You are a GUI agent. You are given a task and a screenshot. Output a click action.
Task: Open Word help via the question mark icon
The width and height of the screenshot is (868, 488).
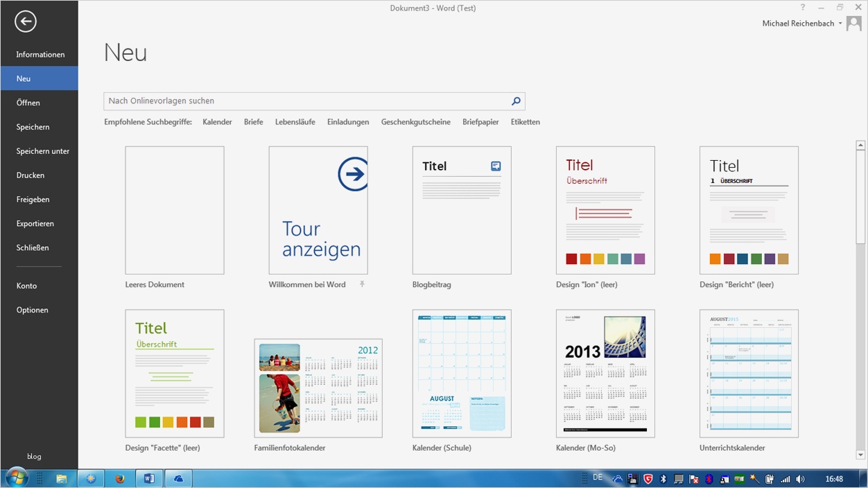click(x=802, y=8)
